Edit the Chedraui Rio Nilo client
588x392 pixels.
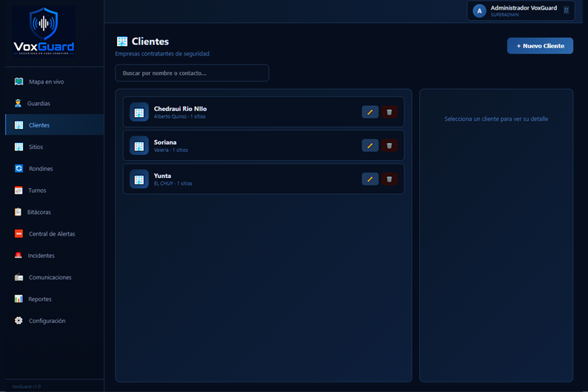(x=370, y=112)
